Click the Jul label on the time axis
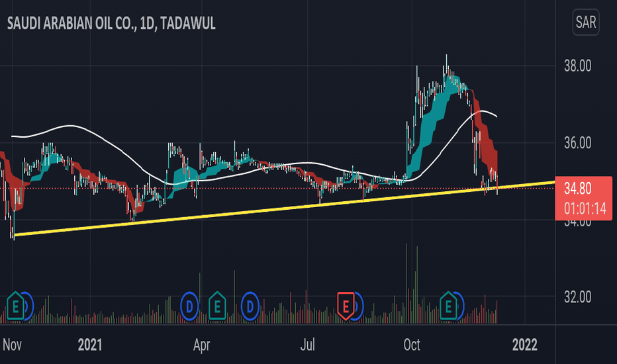This screenshot has width=617, height=364. point(307,345)
